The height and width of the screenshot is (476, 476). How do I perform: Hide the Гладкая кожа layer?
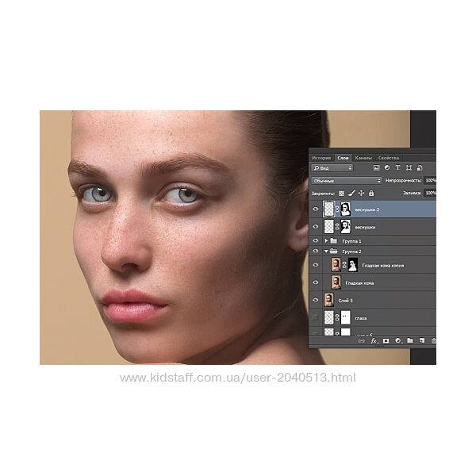pyautogui.click(x=316, y=282)
